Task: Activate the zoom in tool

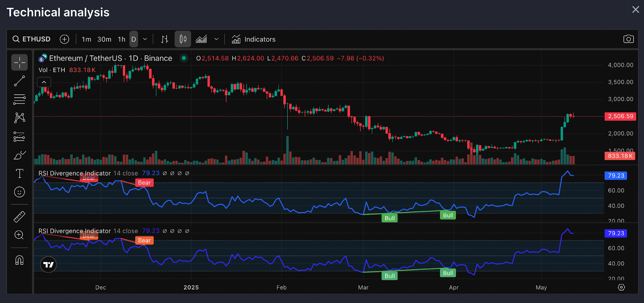Action: 19,235
